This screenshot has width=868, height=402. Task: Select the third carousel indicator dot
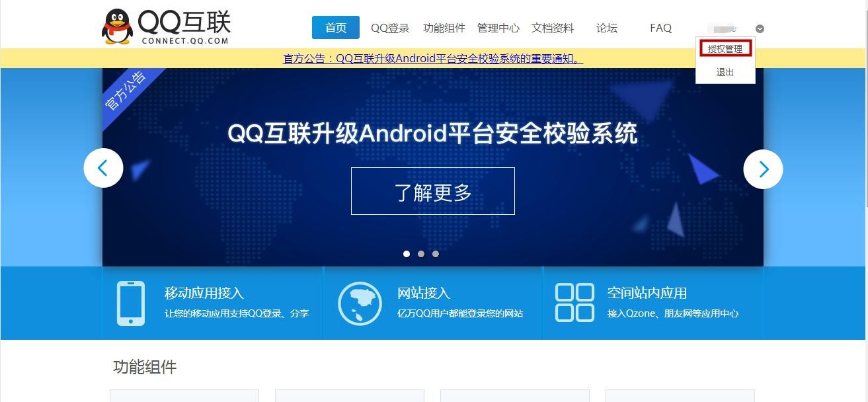point(436,254)
